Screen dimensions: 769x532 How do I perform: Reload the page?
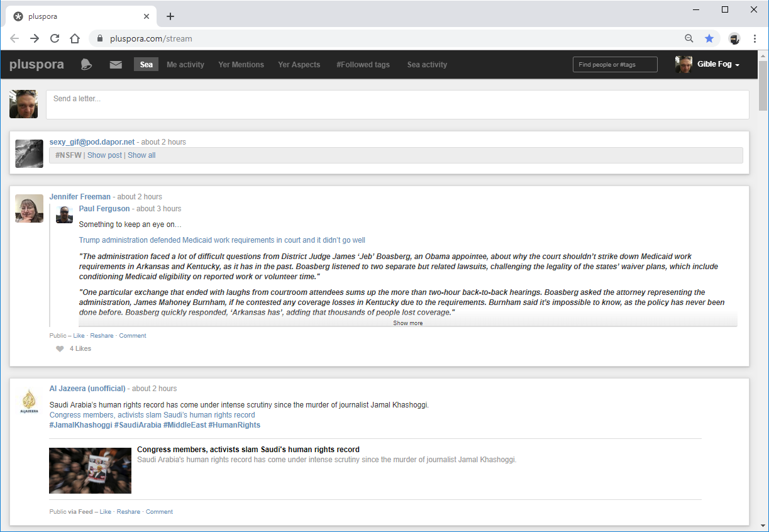click(x=55, y=38)
